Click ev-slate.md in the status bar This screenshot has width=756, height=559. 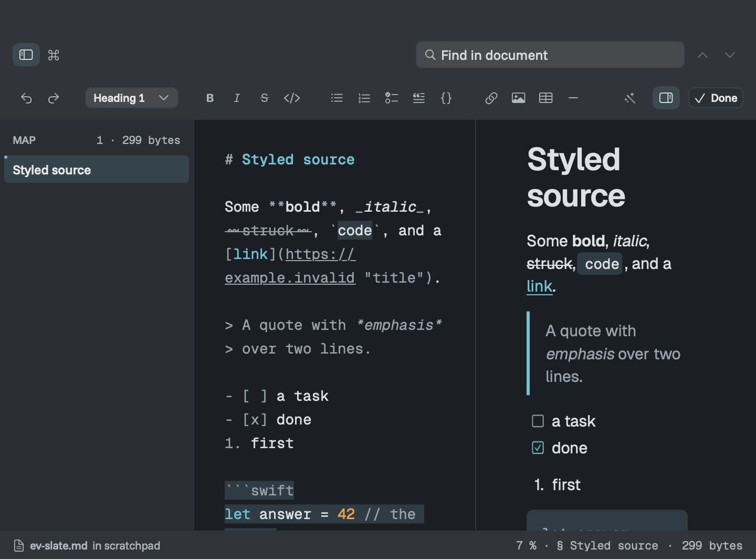point(59,546)
